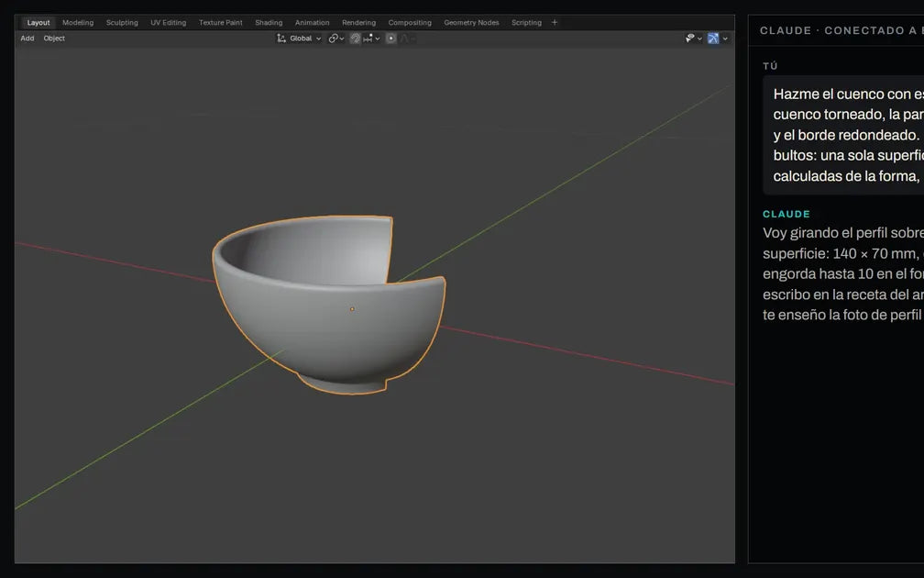Toggle the viewport gizmo display button
Screen dimensions: 924x578
tap(713, 39)
